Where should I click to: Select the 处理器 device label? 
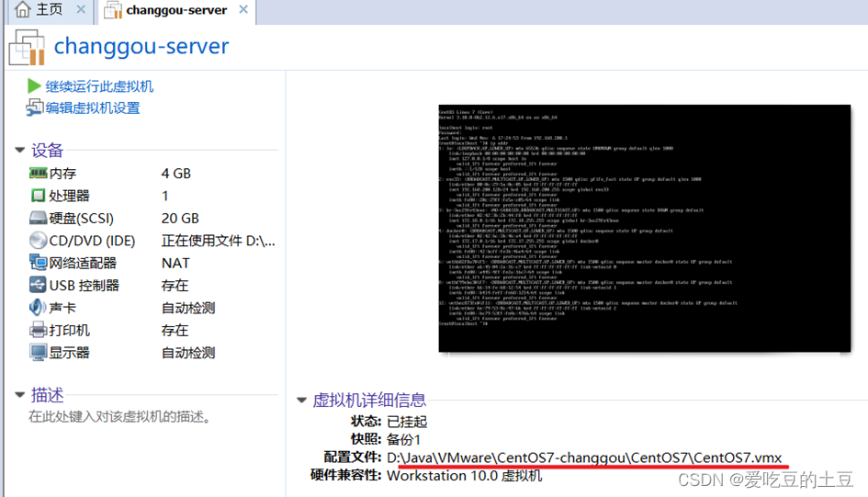point(69,196)
